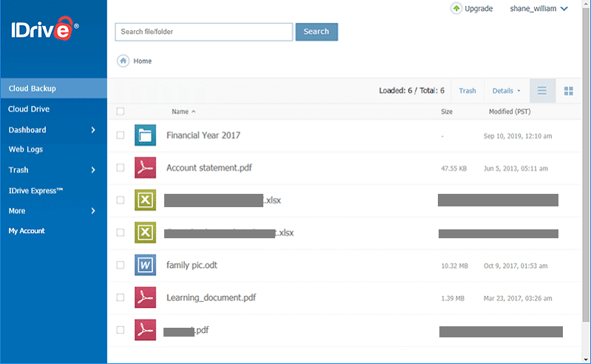Open Dashboard in the sidebar
The height and width of the screenshot is (364, 591).
pyautogui.click(x=27, y=130)
